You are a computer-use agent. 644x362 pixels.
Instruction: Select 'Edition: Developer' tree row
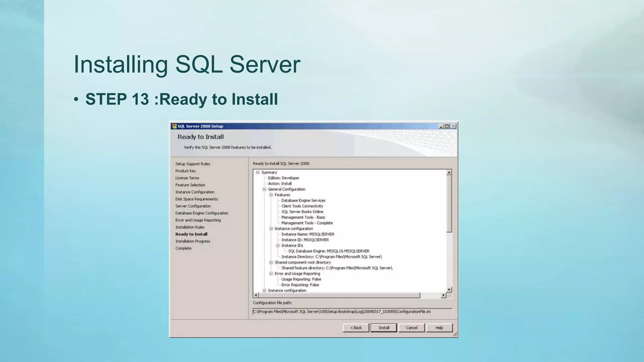click(283, 178)
